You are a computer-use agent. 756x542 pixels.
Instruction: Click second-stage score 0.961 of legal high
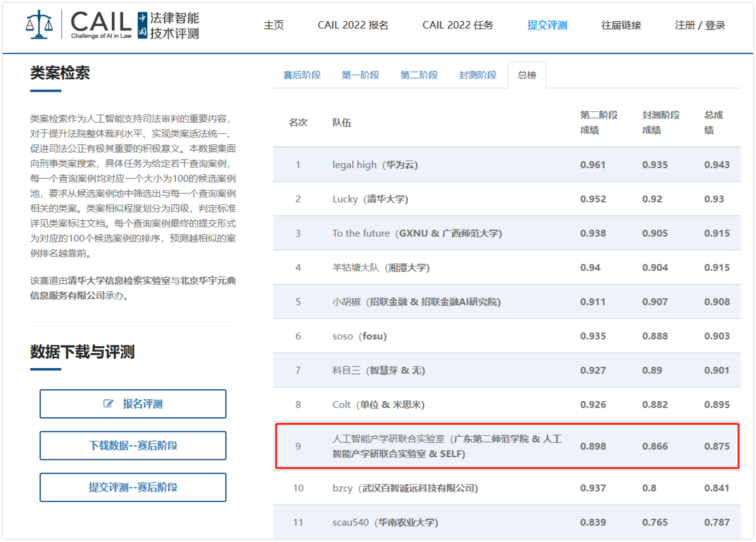pyautogui.click(x=593, y=165)
